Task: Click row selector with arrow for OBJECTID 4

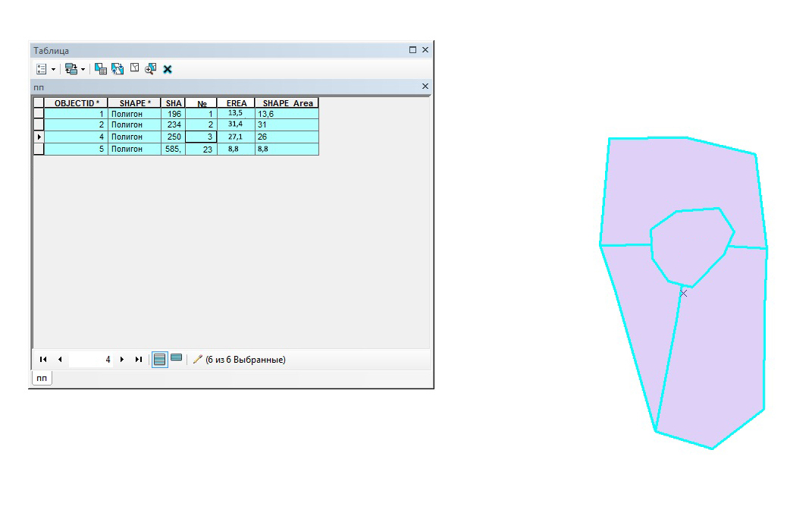Action: [x=39, y=137]
